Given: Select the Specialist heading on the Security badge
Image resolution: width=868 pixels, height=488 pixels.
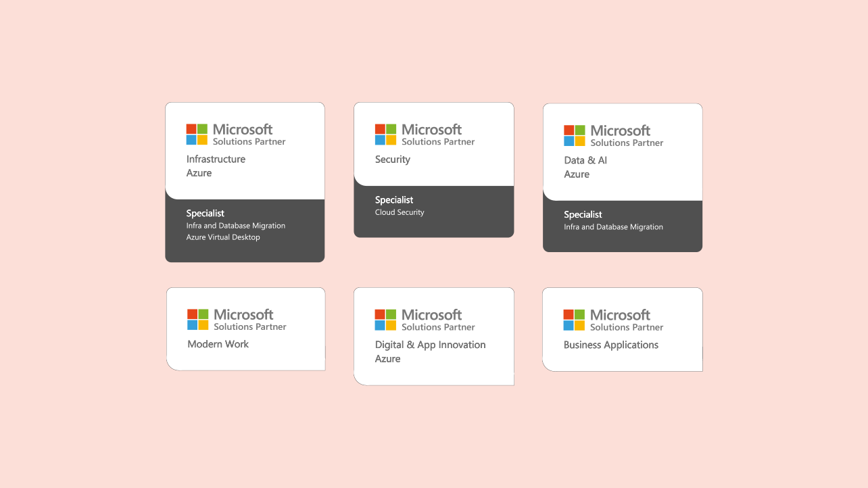Looking at the screenshot, I should tap(394, 200).
